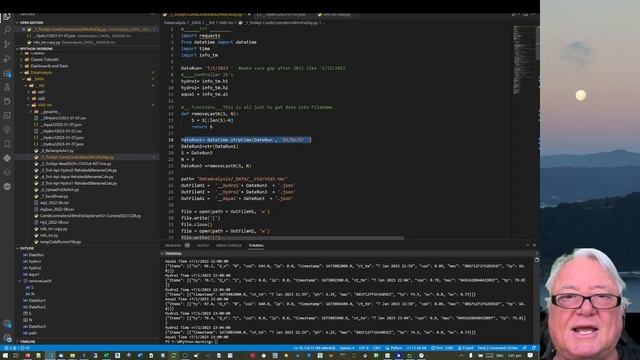Click the CRLF line ending in status bar
The height and width of the screenshot is (360, 640).
pos(377,348)
